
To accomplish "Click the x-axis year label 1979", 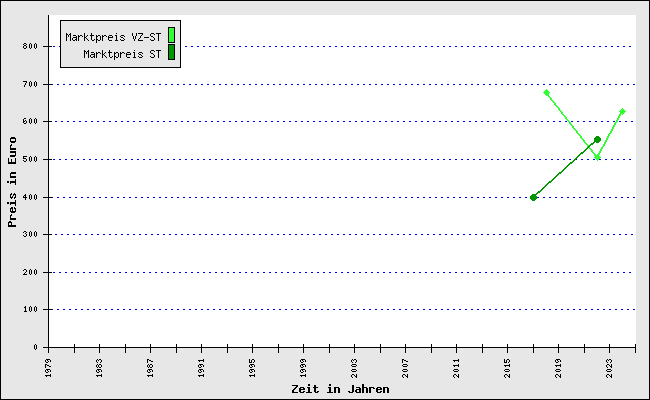I will (49, 368).
